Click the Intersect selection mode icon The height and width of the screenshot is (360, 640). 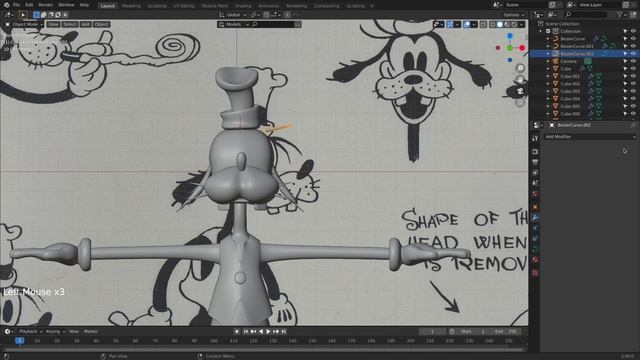(x=65, y=15)
